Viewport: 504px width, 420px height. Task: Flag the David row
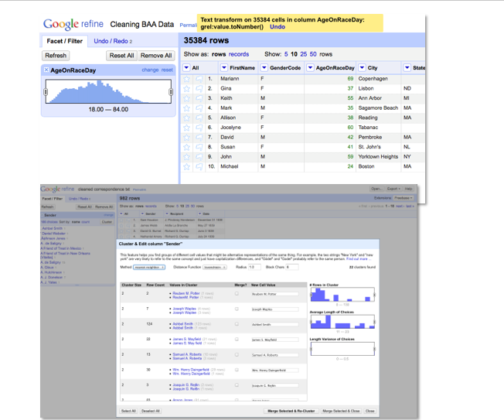199,138
